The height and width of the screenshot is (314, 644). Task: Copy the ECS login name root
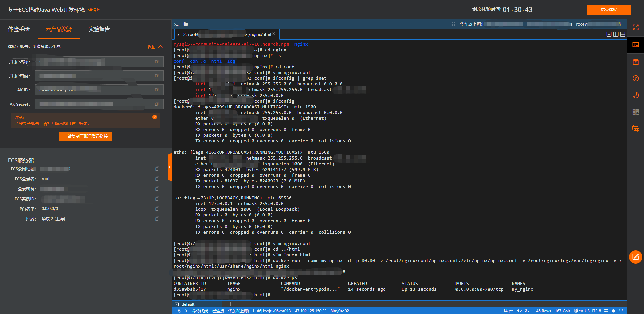[x=157, y=179]
